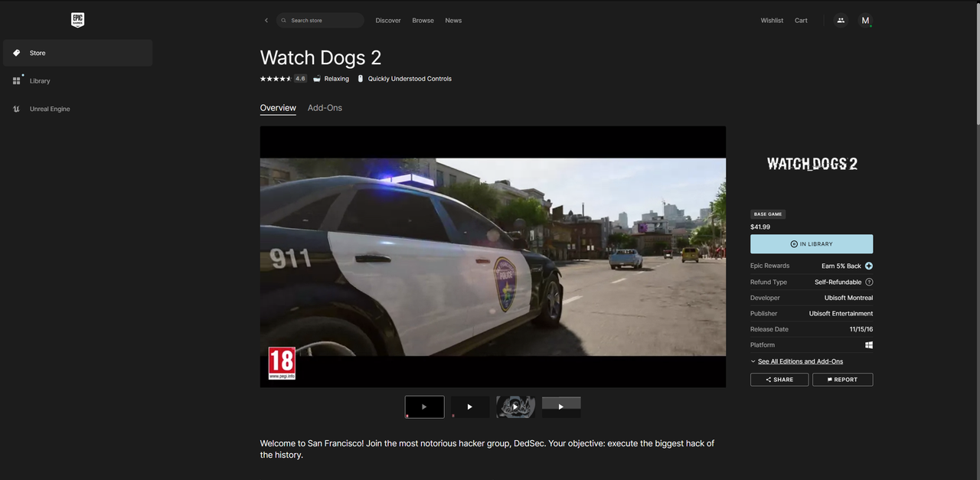This screenshot has width=980, height=480.
Task: Click the Epic Games logo
Action: [77, 21]
